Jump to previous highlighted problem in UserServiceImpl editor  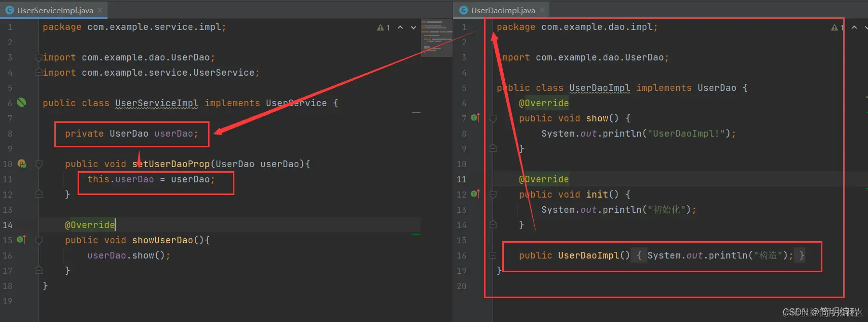point(400,27)
